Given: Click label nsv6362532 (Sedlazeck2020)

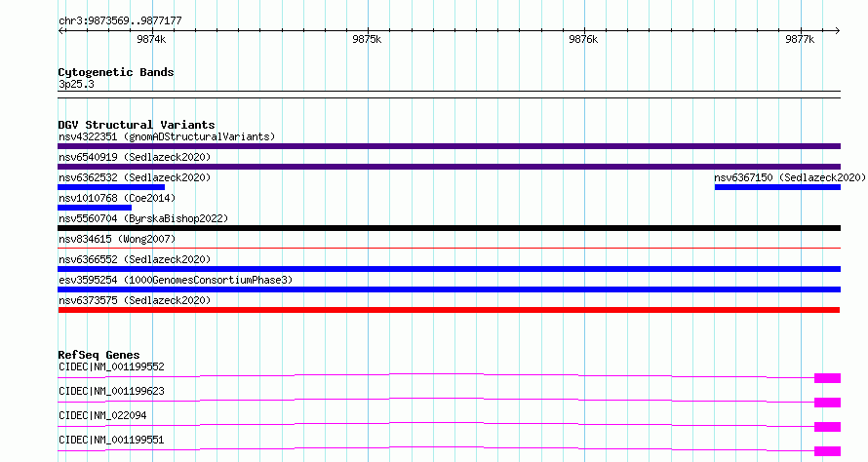Looking at the screenshot, I should (135, 177).
